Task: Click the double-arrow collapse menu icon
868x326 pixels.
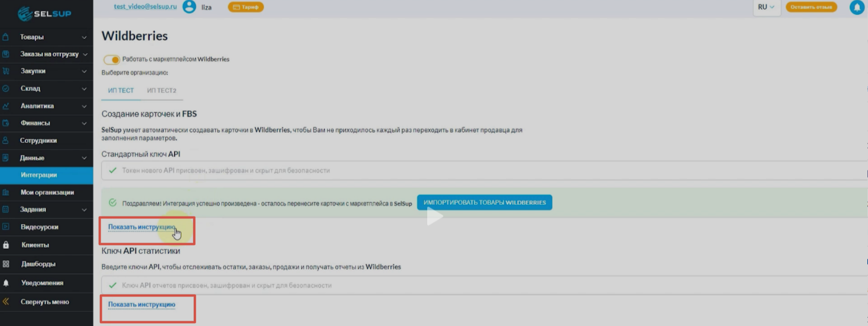Action: 6,302
